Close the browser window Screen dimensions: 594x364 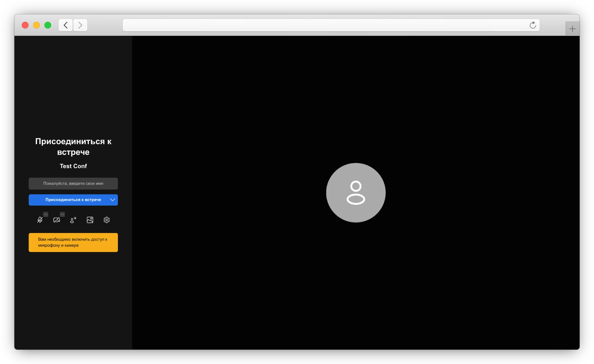click(25, 25)
